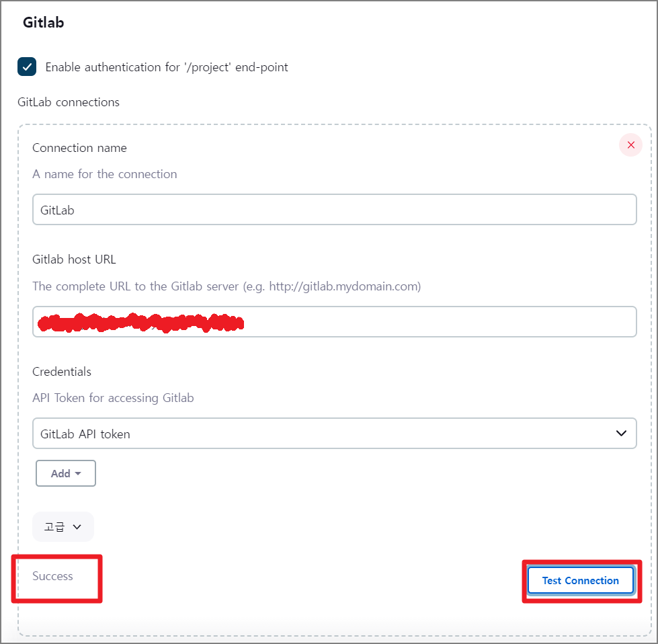Click the 'The complete URL to the Gitlab server' hint
Viewport: 658px width, 644px height.
[227, 286]
